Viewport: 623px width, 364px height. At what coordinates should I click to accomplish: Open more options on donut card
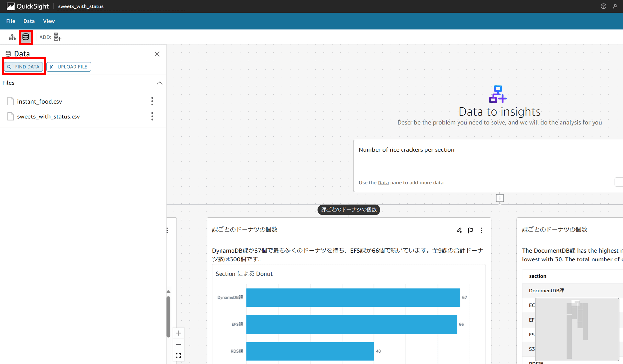point(481,230)
